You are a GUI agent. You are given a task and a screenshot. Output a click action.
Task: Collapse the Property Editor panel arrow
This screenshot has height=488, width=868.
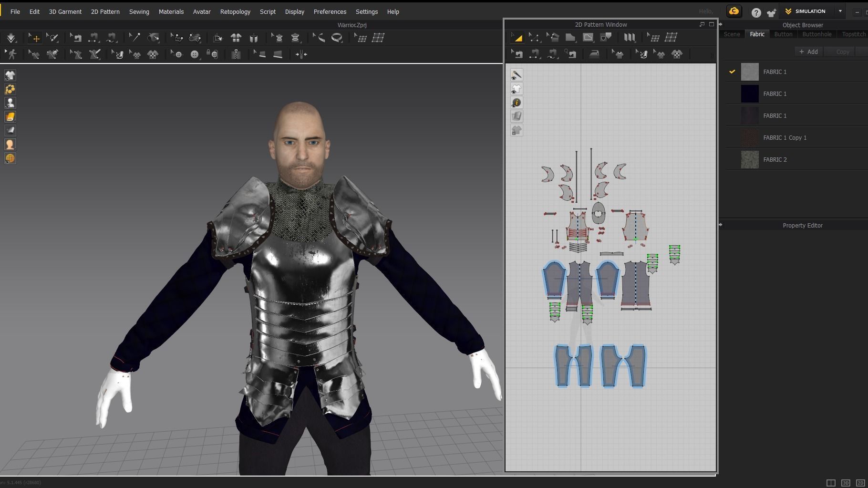(721, 224)
